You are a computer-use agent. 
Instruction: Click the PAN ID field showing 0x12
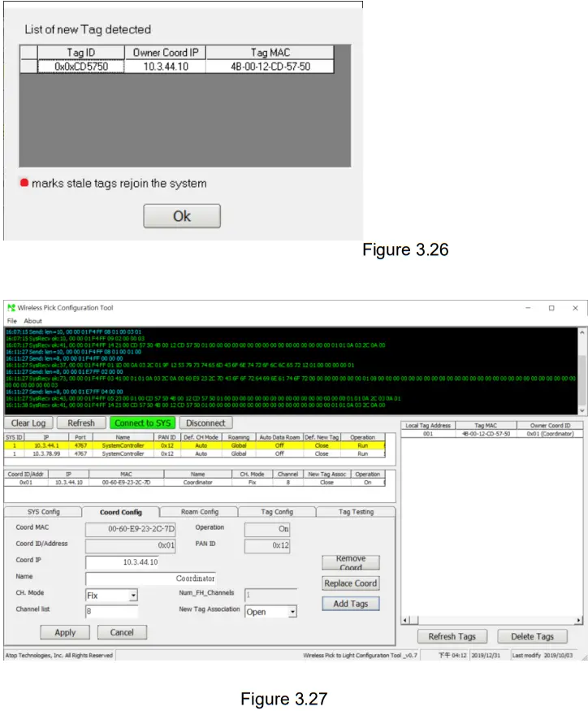[267, 545]
